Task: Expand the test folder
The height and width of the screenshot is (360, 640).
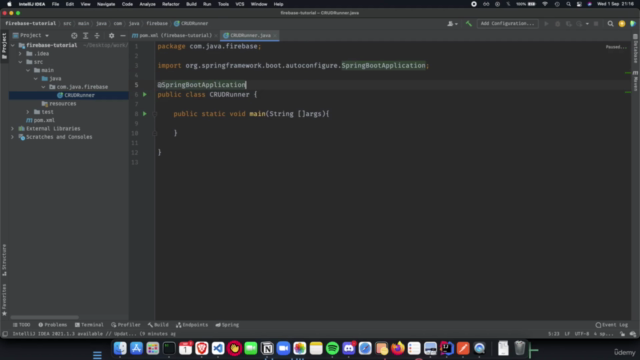Action: (x=28, y=112)
